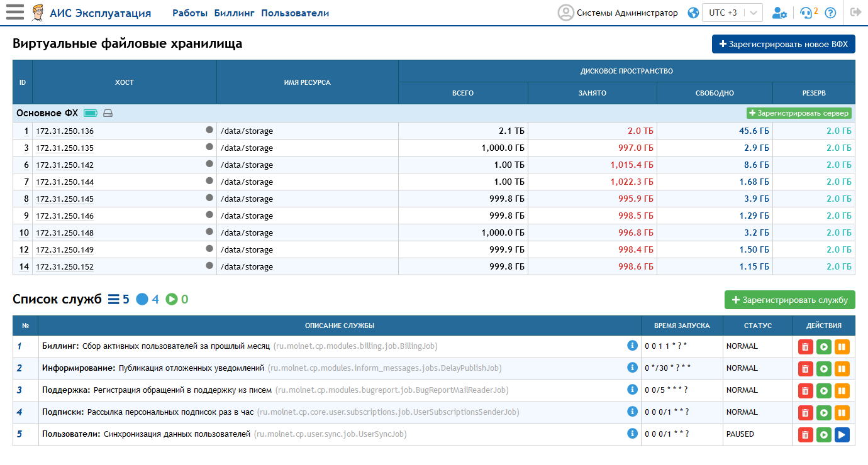The height and width of the screenshot is (465, 868).
Task: Open host 172.31.250.142 link
Action: pos(65,165)
